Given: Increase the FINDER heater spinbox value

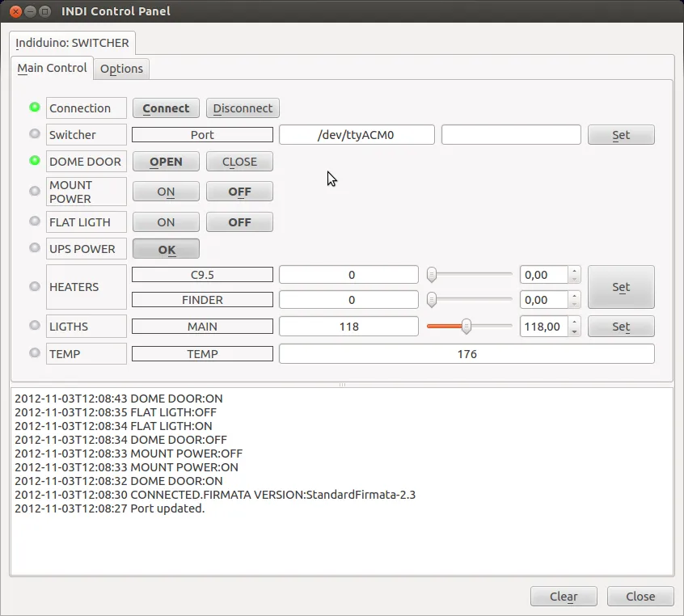Looking at the screenshot, I should pos(575,296).
